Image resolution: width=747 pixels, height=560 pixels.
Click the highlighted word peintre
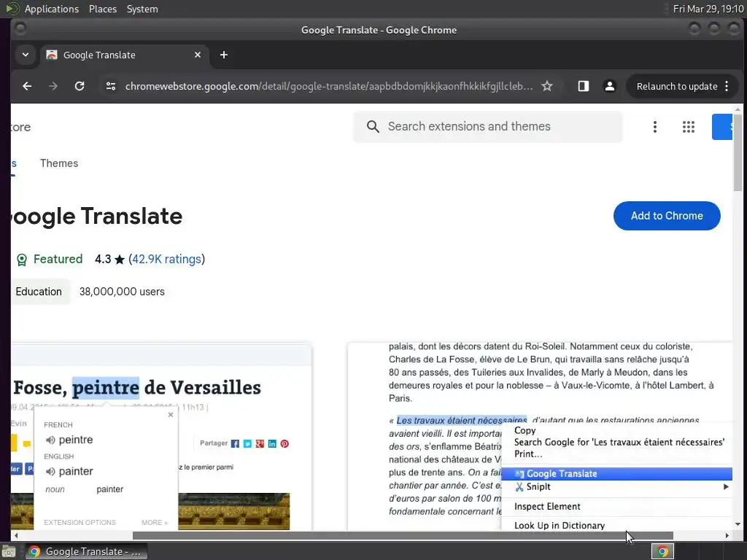(106, 388)
